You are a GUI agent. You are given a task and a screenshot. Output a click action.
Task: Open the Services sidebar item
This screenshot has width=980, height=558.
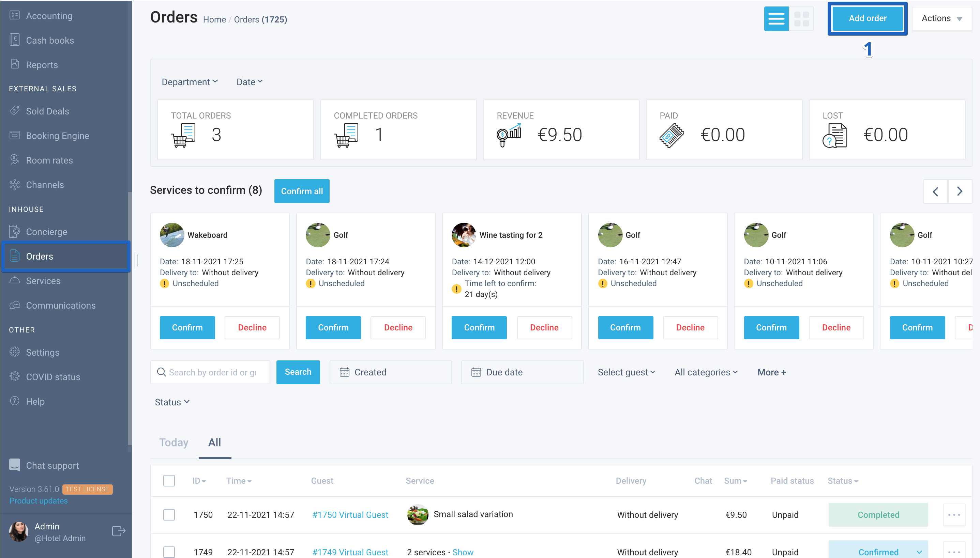click(x=43, y=281)
